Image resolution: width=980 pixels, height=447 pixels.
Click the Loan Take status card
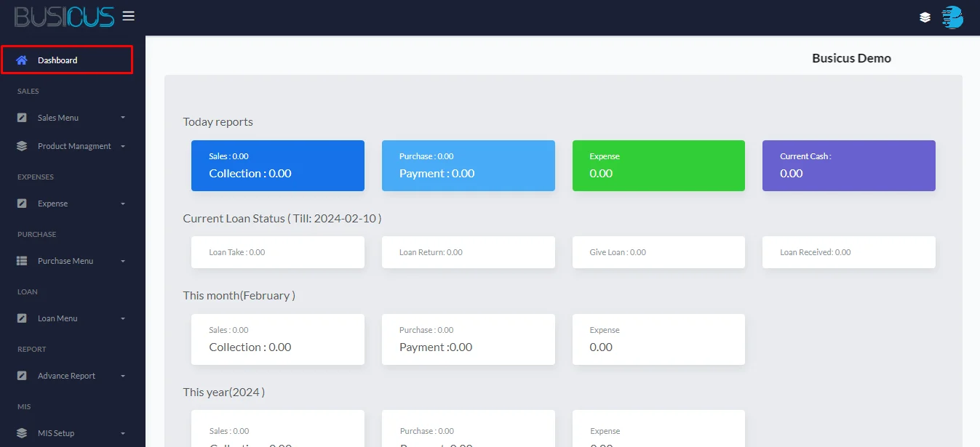(277, 252)
